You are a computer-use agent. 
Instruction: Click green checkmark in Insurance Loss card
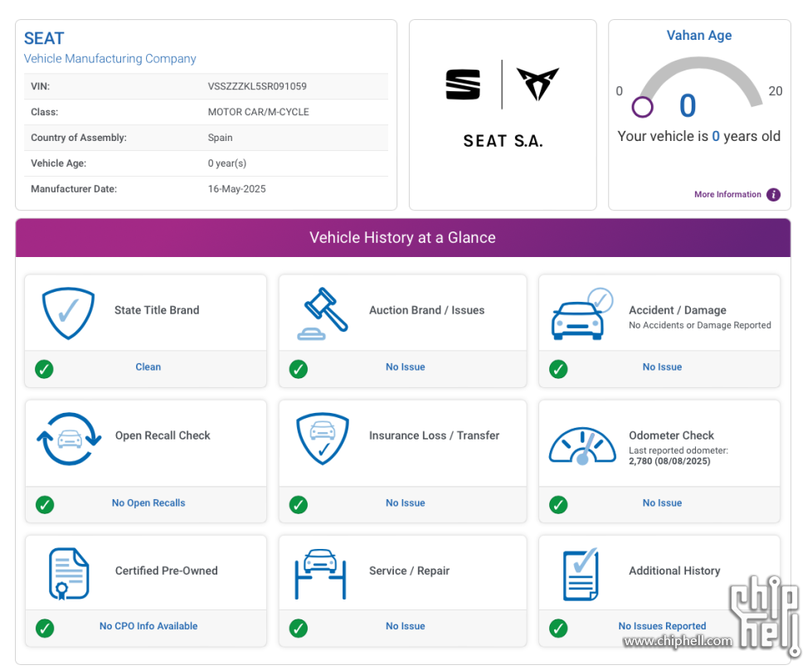click(299, 505)
